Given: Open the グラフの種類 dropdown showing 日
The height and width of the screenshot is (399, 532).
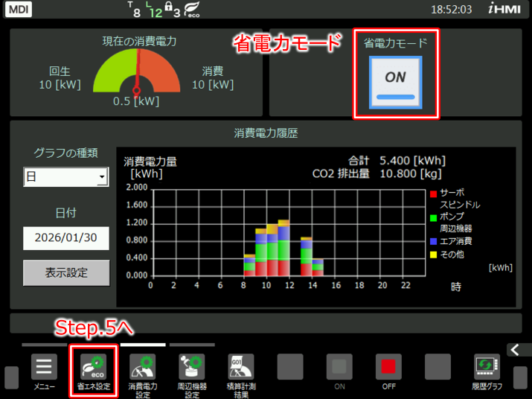Looking at the screenshot, I should point(66,176).
